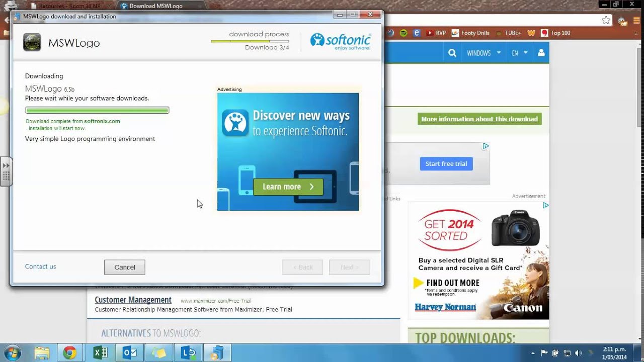Bookmark this page with the star icon
The height and width of the screenshot is (362, 644).
(606, 20)
